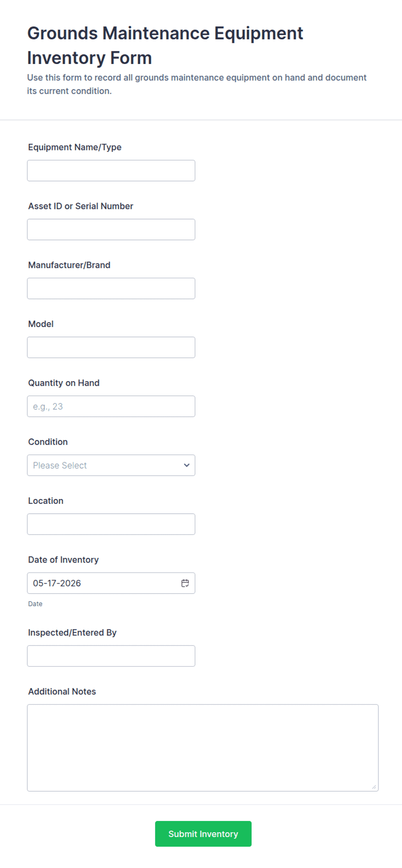Click the Quantity on Hand label
Viewport: 402px width, 868px height.
pos(64,383)
